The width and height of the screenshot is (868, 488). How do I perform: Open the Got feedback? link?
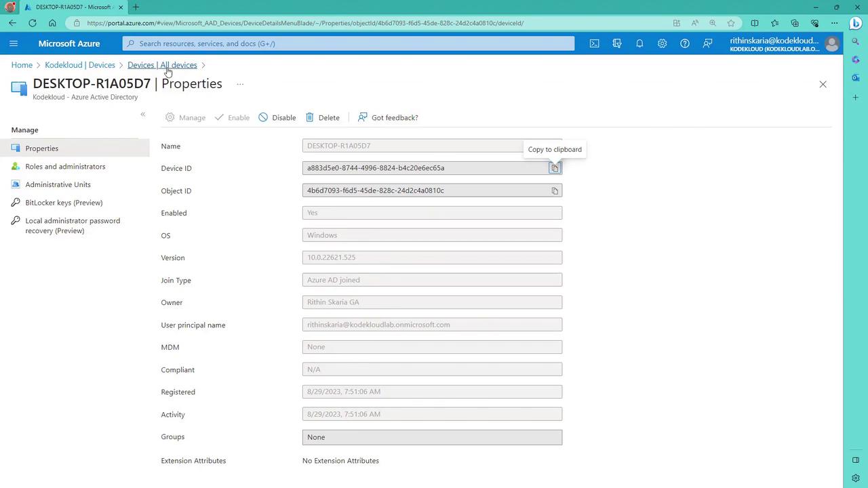point(388,117)
